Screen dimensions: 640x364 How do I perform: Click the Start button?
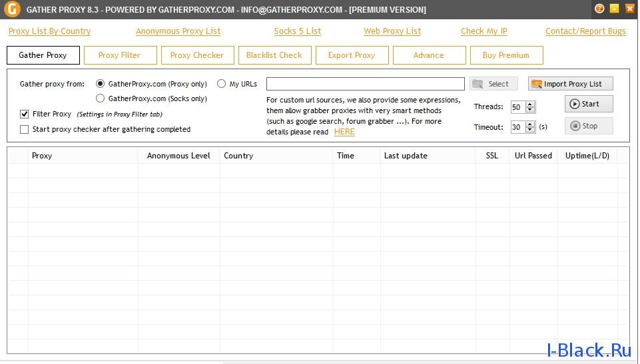[589, 104]
